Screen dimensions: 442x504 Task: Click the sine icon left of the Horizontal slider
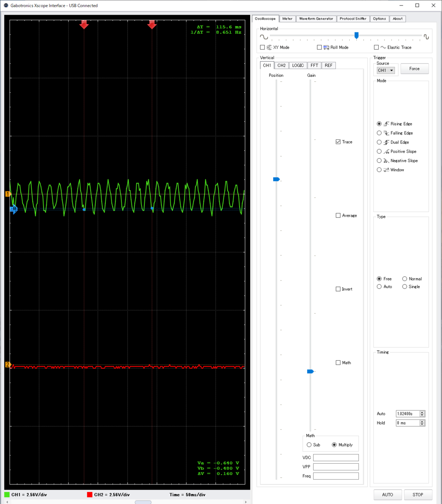point(264,37)
